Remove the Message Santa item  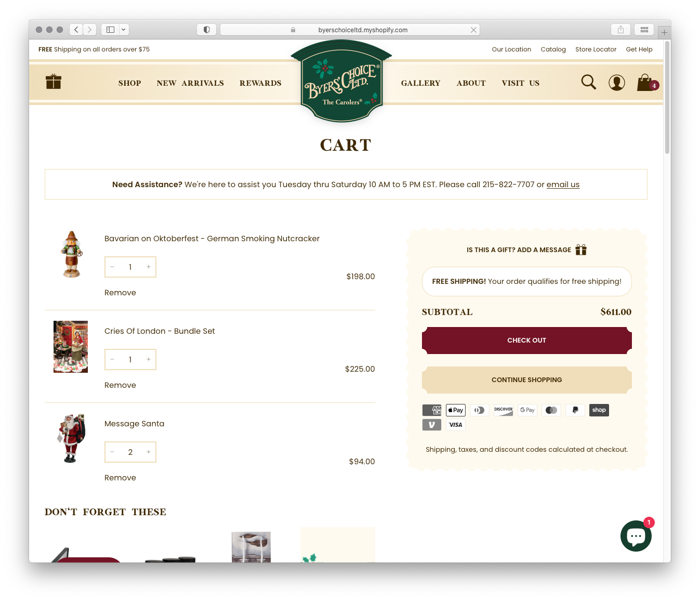[x=120, y=478]
